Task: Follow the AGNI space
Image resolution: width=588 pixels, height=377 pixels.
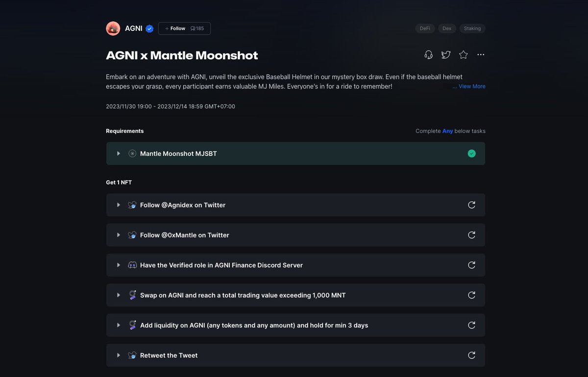Action: tap(175, 28)
